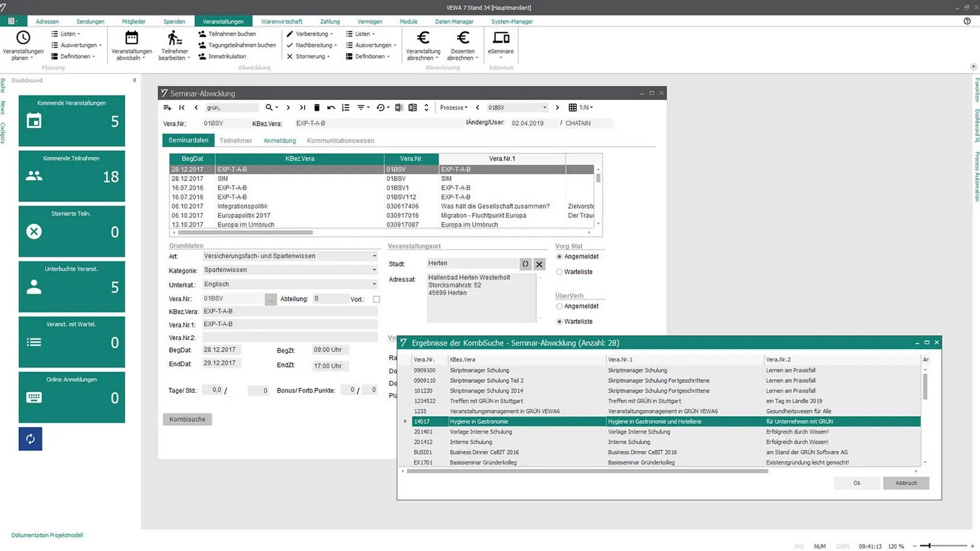Click the undo arrow in the Seminar-Abwicklung toolbar
Image resolution: width=980 pixels, height=551 pixels.
pos(331,107)
